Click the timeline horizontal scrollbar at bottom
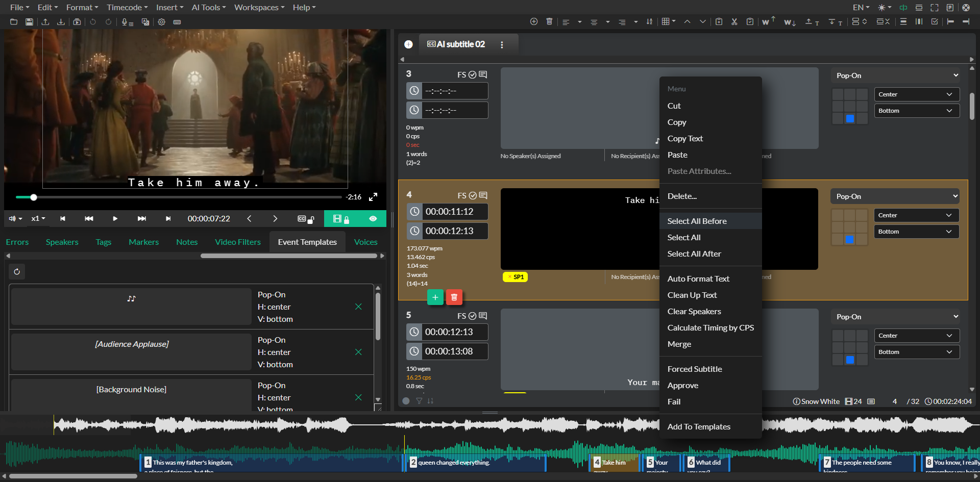This screenshot has height=482, width=980. (73, 476)
